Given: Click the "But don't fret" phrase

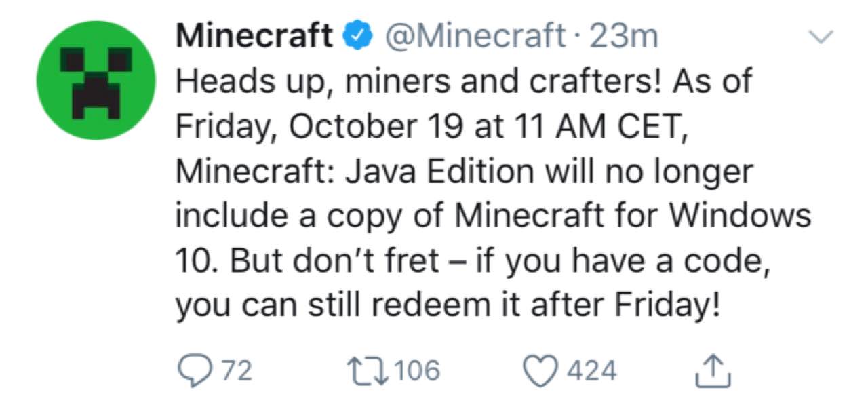Looking at the screenshot, I should [x=335, y=260].
